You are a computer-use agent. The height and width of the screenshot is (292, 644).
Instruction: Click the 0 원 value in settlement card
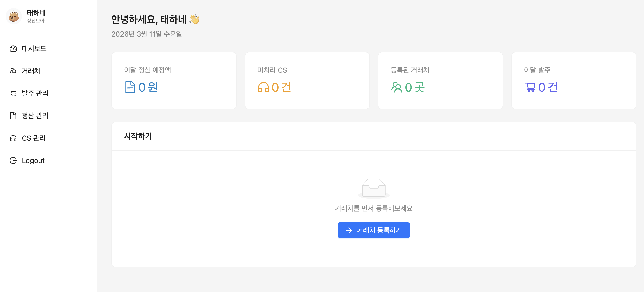point(148,87)
